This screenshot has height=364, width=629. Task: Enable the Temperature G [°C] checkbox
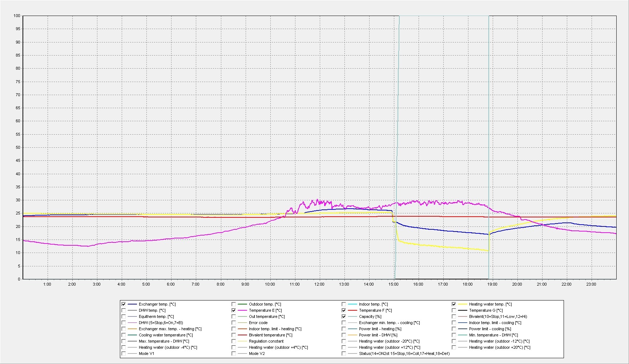[454, 310]
